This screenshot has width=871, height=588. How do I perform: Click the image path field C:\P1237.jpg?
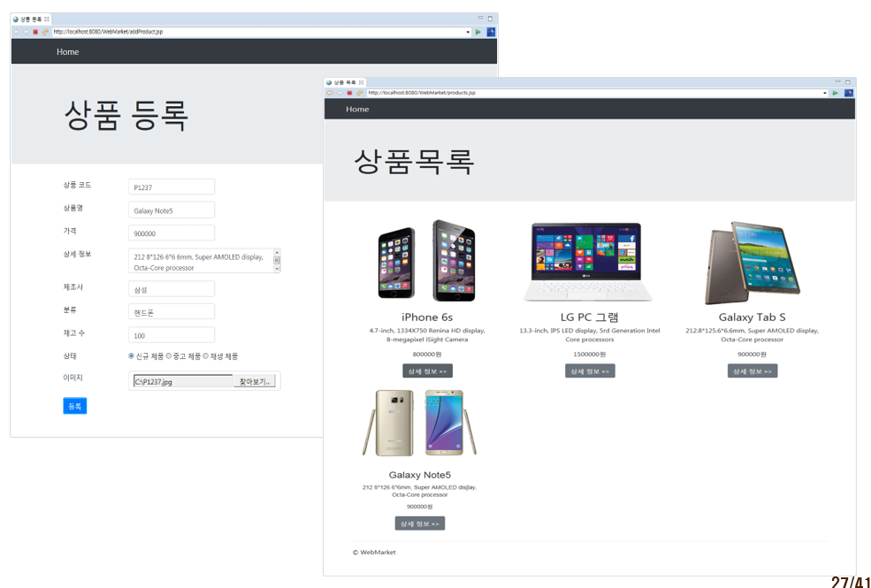(x=183, y=381)
